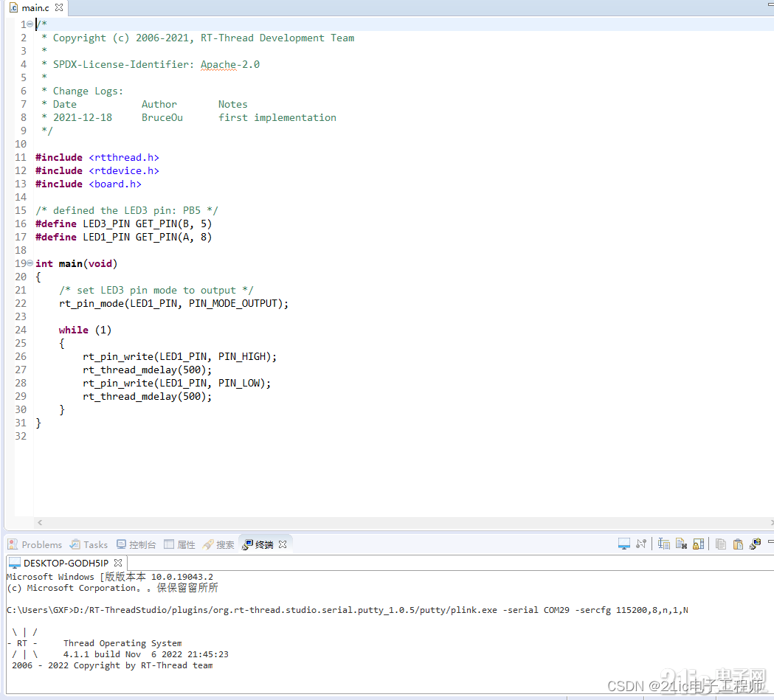Open the 搜索 search view

coord(218,544)
